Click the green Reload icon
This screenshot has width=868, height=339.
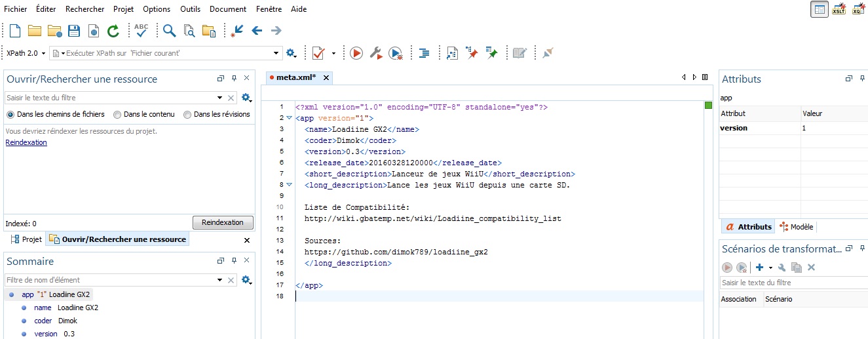pos(113,30)
